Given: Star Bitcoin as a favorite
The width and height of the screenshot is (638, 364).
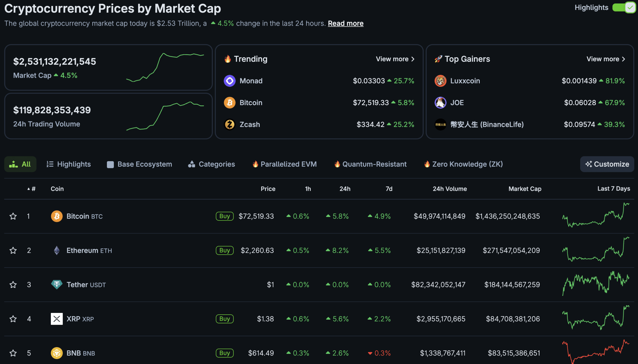Looking at the screenshot, I should click(13, 216).
